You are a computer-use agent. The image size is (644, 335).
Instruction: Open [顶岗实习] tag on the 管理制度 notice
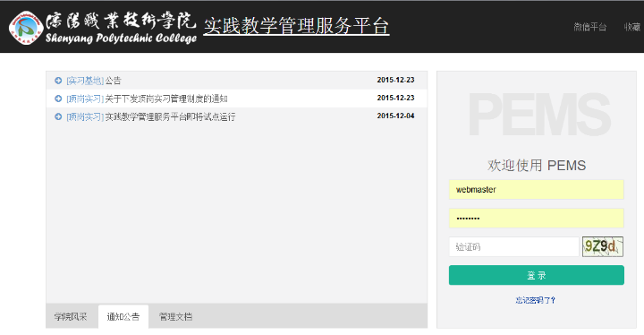85,99
